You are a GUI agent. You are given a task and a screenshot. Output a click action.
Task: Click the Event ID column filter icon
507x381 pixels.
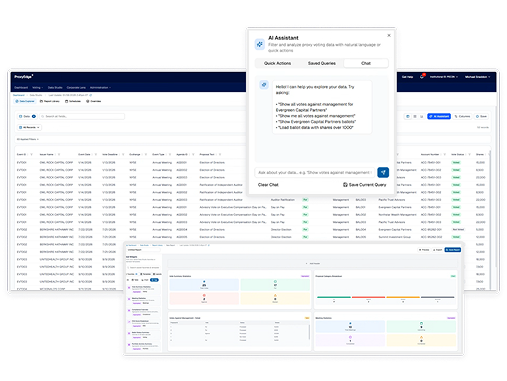[32, 154]
